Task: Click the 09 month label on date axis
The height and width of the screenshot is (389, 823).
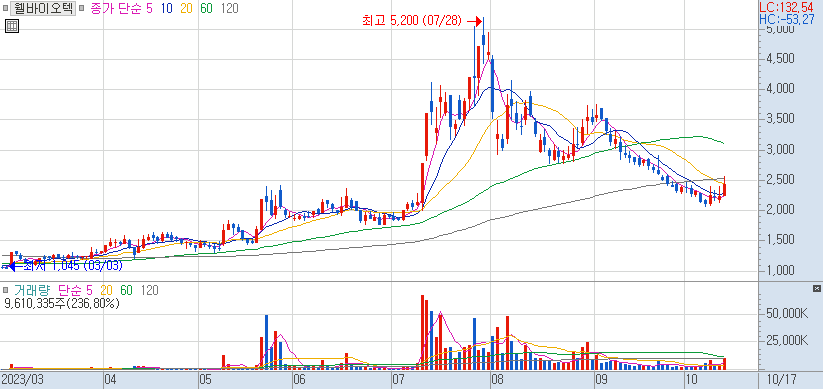Action: pos(602,380)
